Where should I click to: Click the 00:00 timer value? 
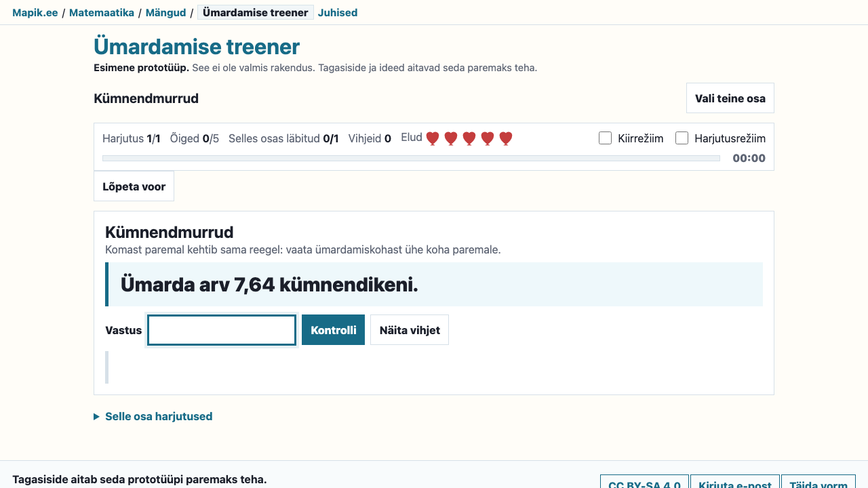coord(749,159)
